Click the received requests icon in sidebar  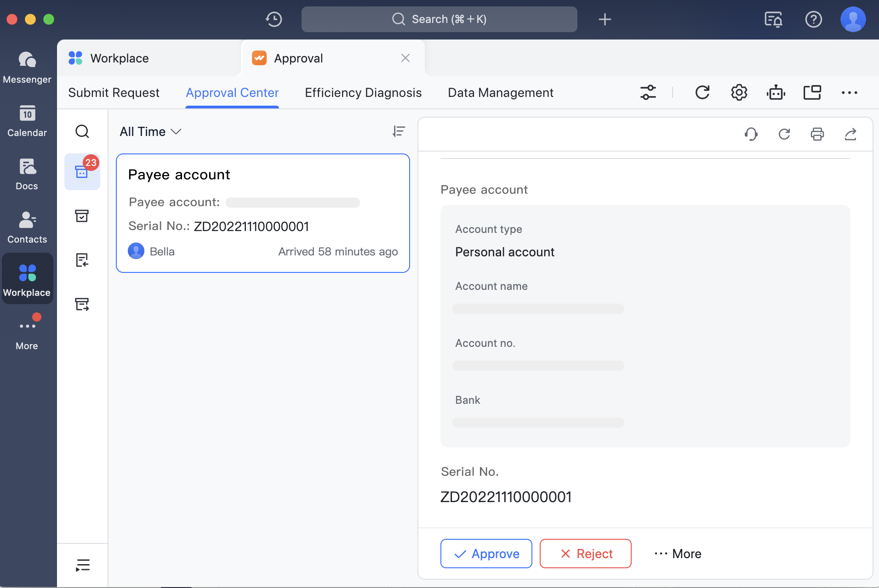(82, 260)
